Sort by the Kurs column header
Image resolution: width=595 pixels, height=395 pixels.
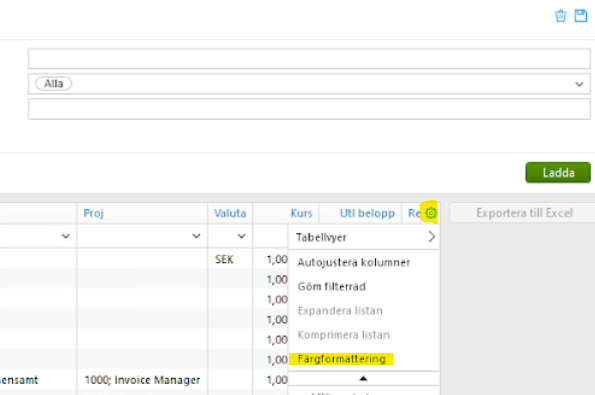(x=301, y=213)
